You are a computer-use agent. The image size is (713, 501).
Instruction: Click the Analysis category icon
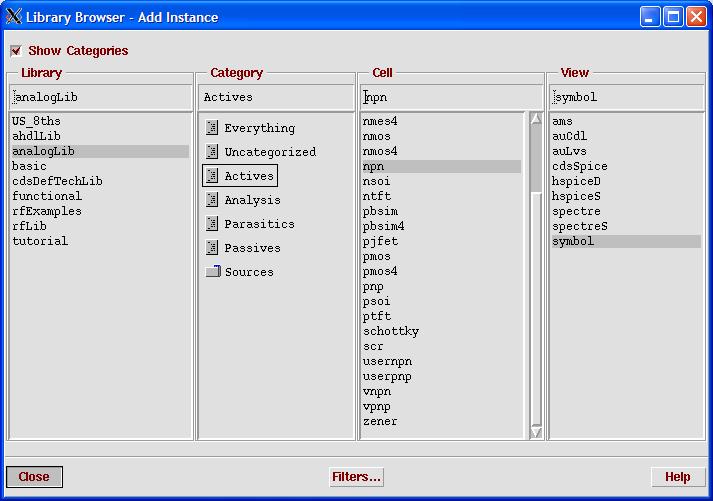click(212, 200)
